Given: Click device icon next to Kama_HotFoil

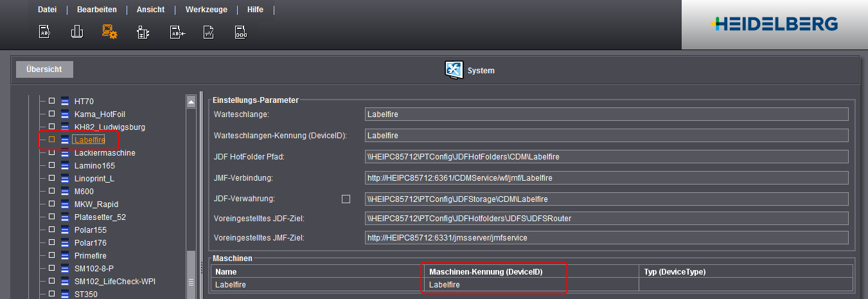Looking at the screenshot, I should (x=65, y=114).
